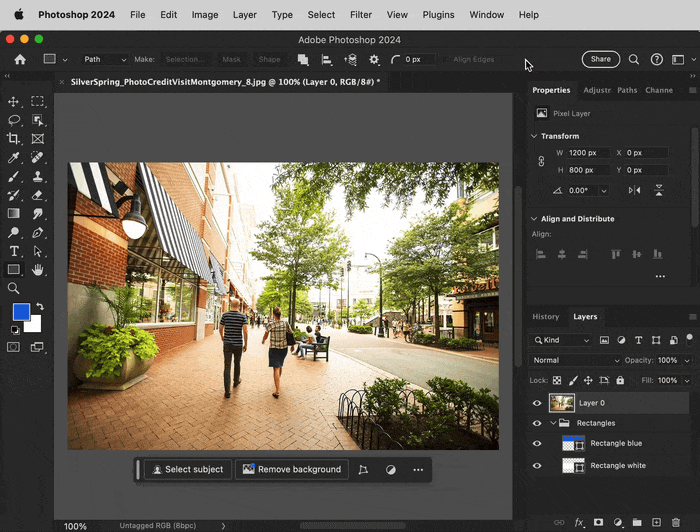Open the Filter menu
Screen dimensions: 700x532
point(360,15)
